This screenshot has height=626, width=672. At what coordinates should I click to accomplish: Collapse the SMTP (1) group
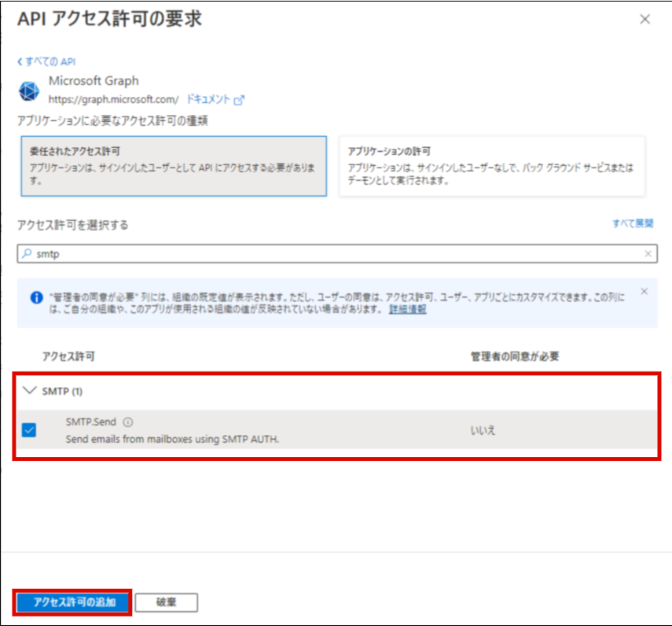[x=30, y=391]
